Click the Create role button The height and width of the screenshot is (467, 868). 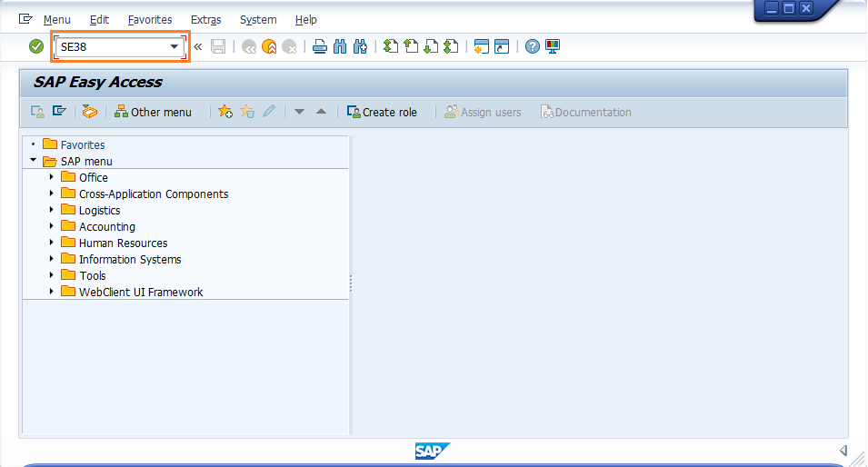click(382, 113)
